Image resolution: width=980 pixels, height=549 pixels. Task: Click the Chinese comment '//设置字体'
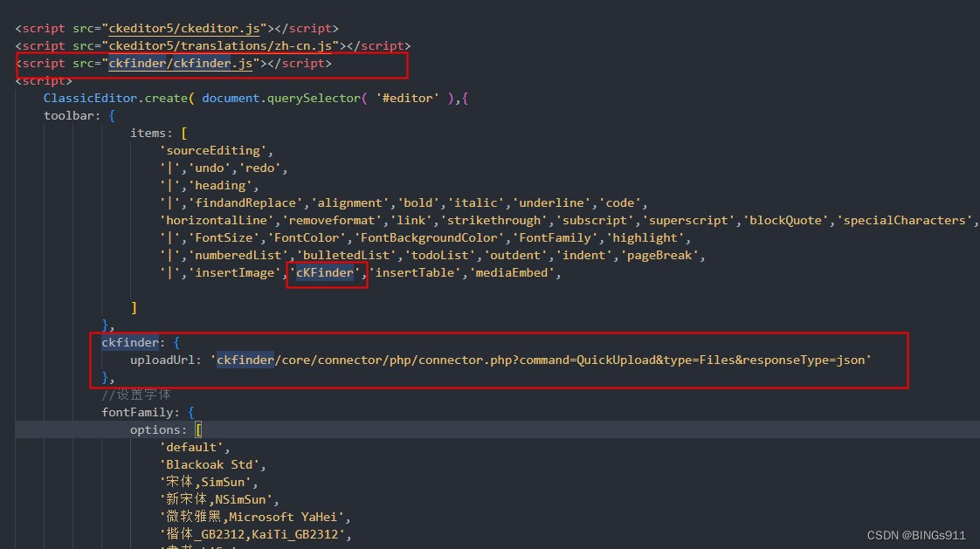(136, 395)
